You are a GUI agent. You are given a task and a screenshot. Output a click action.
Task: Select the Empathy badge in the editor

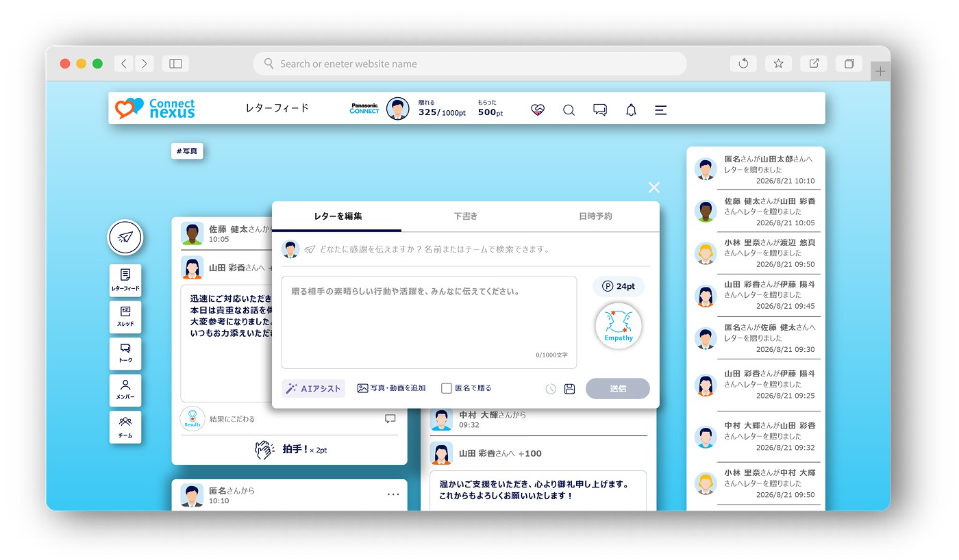coord(619,326)
